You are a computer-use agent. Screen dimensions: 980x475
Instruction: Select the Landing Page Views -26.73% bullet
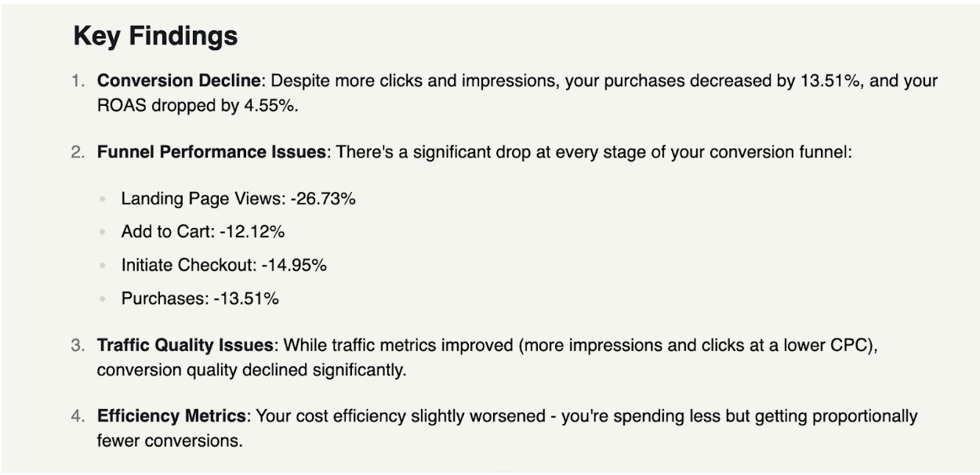coord(238,199)
